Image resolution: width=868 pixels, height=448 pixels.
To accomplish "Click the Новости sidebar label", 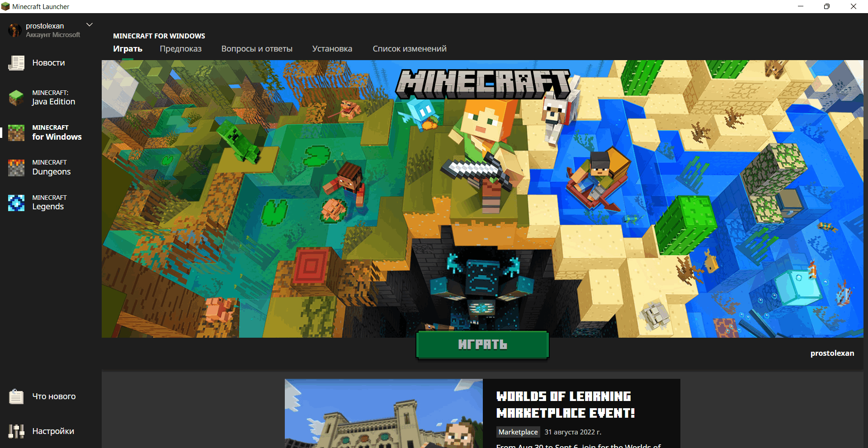I will coord(48,63).
